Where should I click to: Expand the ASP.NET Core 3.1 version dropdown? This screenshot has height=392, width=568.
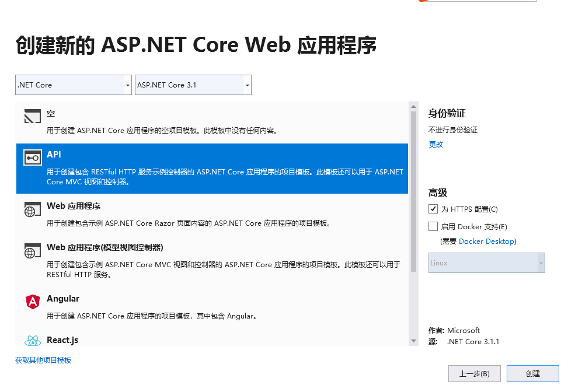click(193, 85)
